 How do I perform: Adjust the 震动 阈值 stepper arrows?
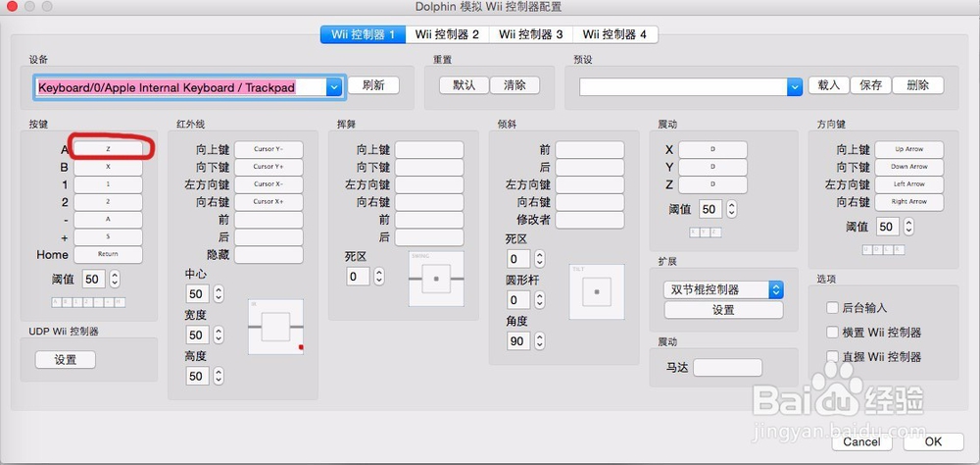click(x=731, y=209)
